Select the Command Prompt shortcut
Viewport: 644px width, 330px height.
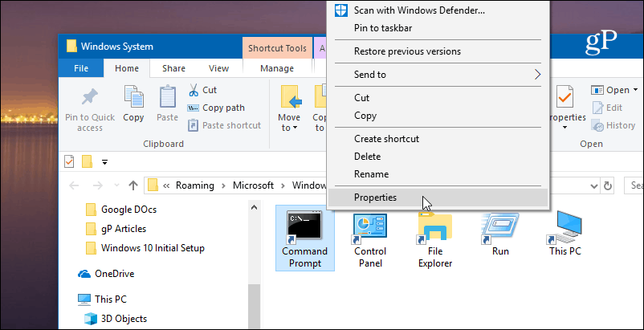click(x=305, y=239)
